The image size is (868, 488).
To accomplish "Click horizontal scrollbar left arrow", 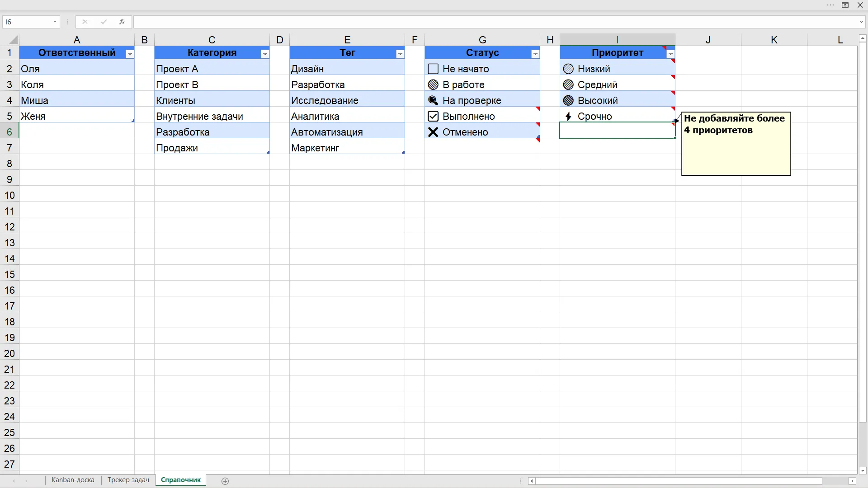I will coord(532,481).
